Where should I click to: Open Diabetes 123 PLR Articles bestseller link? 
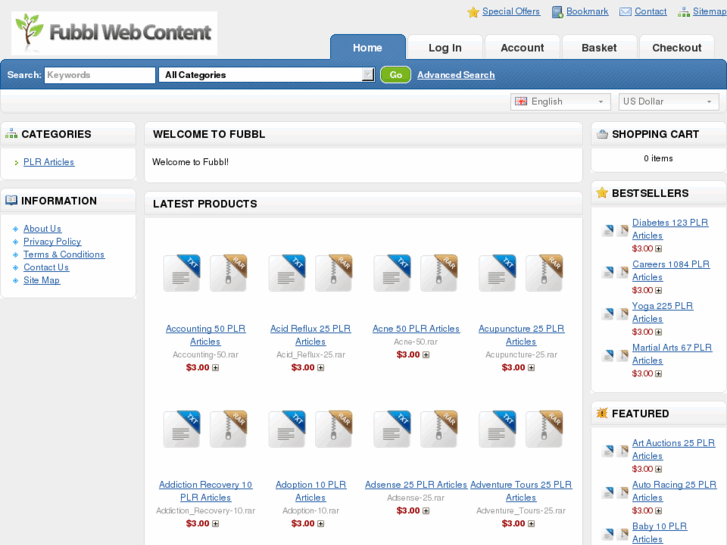tap(670, 229)
